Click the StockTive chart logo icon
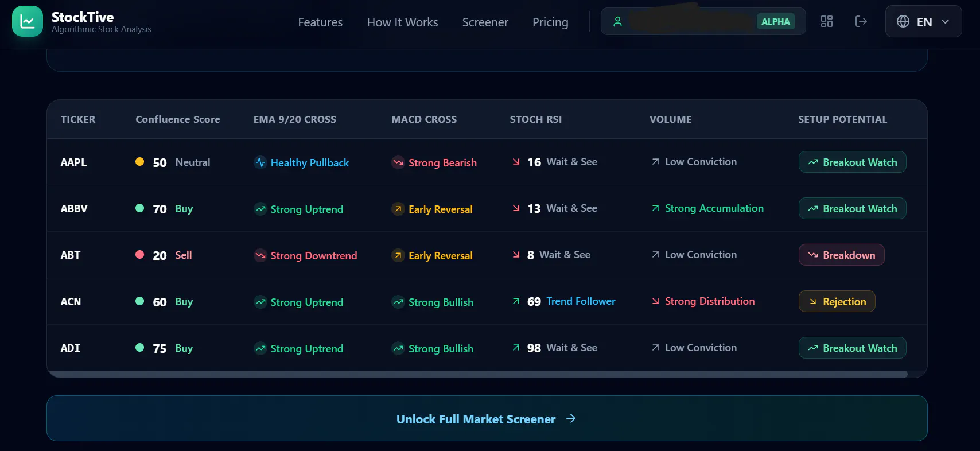Image resolution: width=980 pixels, height=451 pixels. 27,21
